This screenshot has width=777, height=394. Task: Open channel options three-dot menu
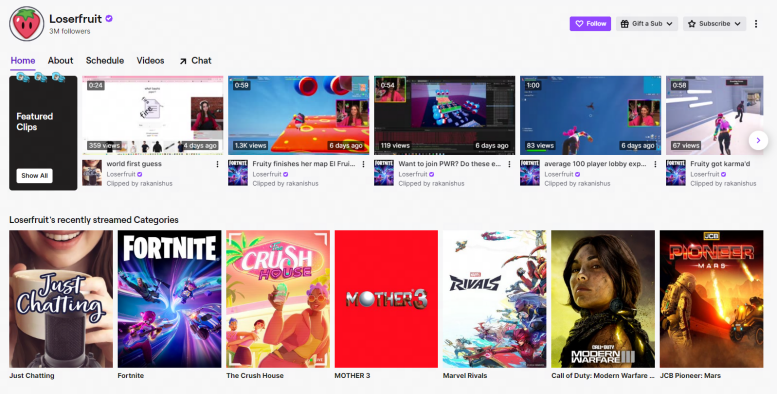click(x=756, y=23)
